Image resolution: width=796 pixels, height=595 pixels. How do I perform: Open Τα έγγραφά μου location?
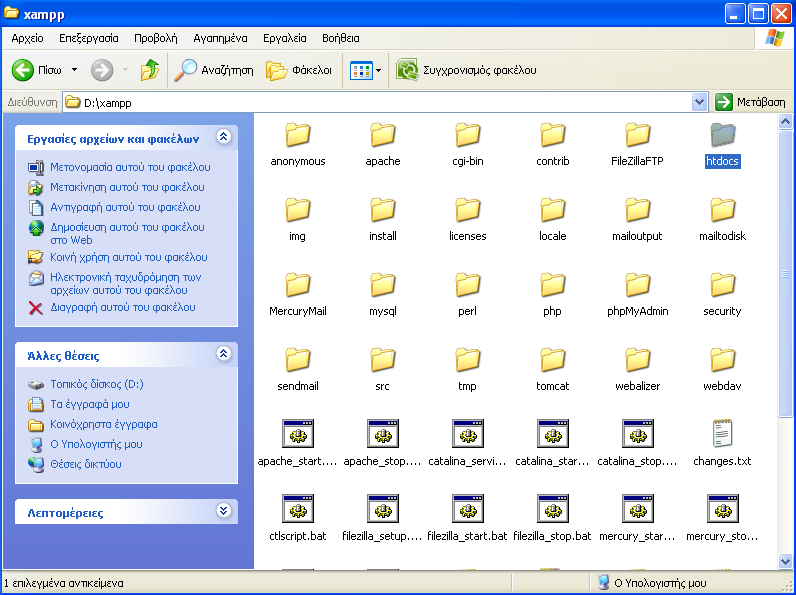pyautogui.click(x=89, y=405)
